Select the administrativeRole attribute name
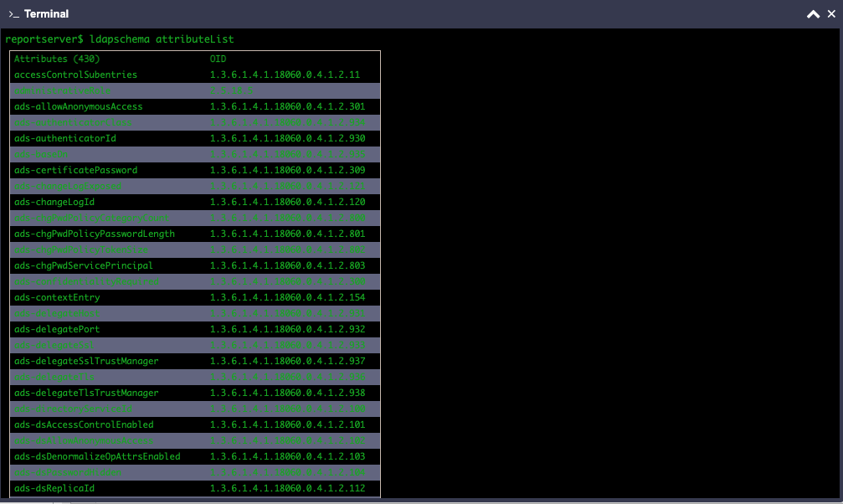843x504 pixels. click(62, 90)
